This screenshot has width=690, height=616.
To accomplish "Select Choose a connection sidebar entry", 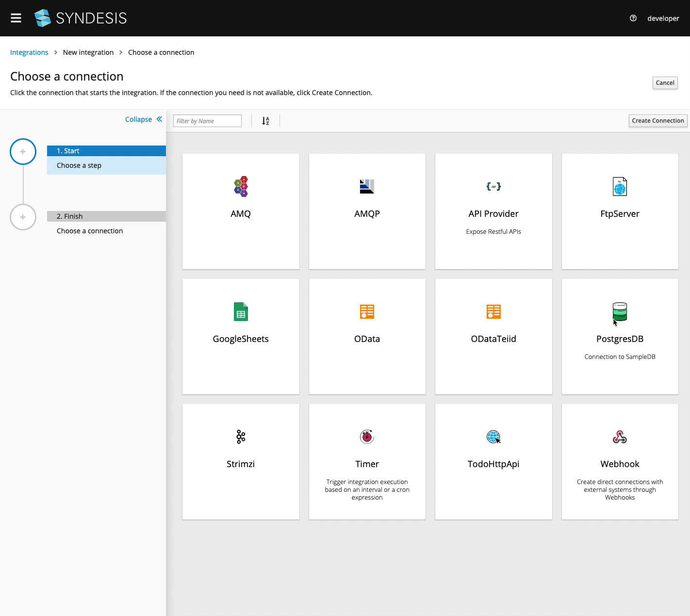I will (90, 231).
